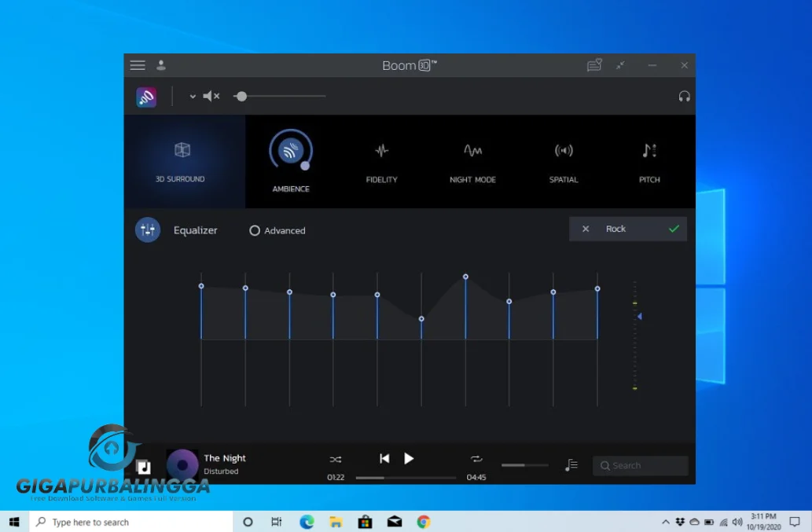Toggle the Equalizer power icon
Screen dimensions: 812x532
(148, 229)
